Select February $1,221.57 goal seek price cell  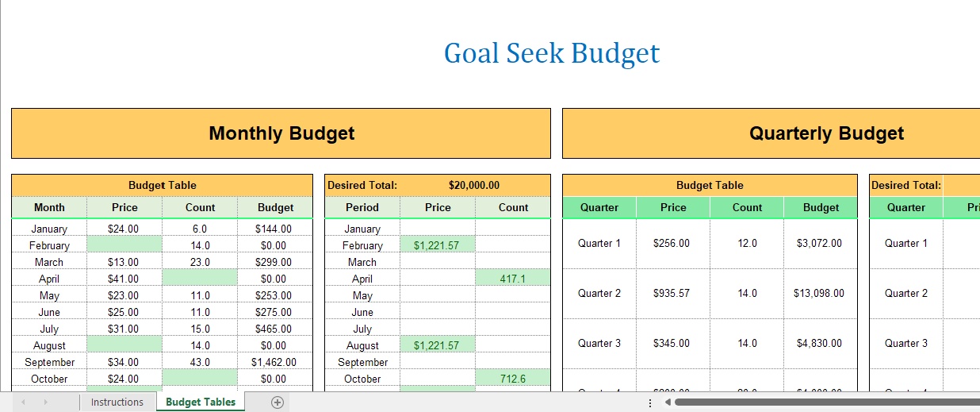438,245
